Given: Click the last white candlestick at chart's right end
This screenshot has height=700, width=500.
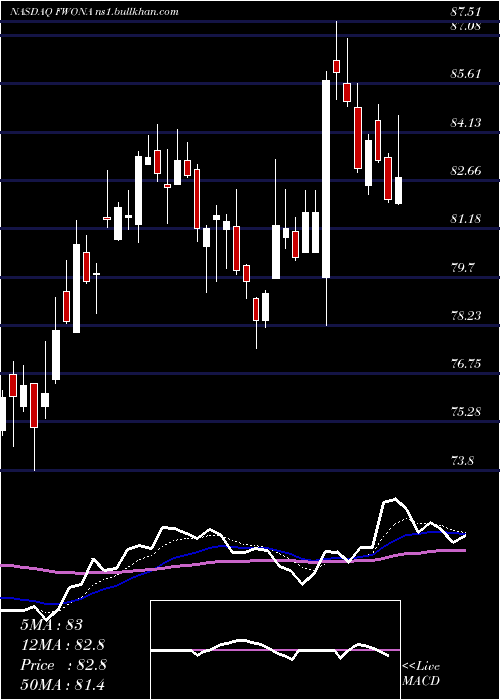Looking at the screenshot, I should tap(398, 191).
